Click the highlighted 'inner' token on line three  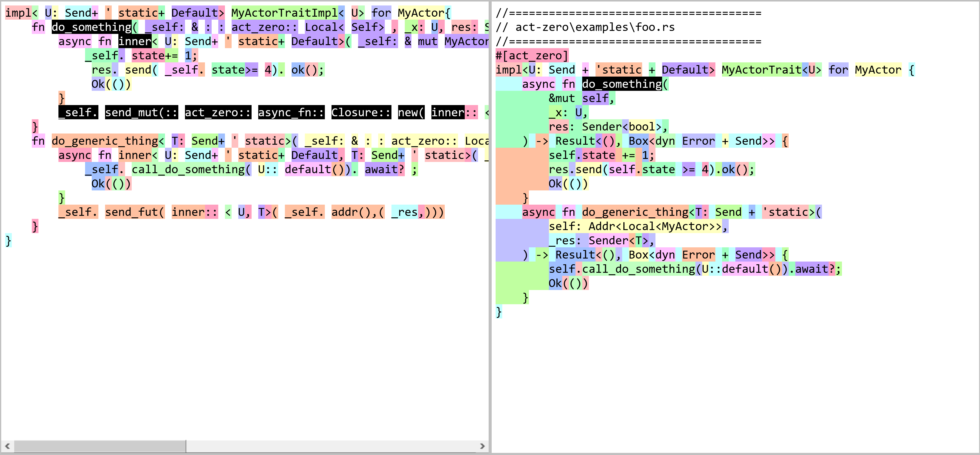(135, 41)
